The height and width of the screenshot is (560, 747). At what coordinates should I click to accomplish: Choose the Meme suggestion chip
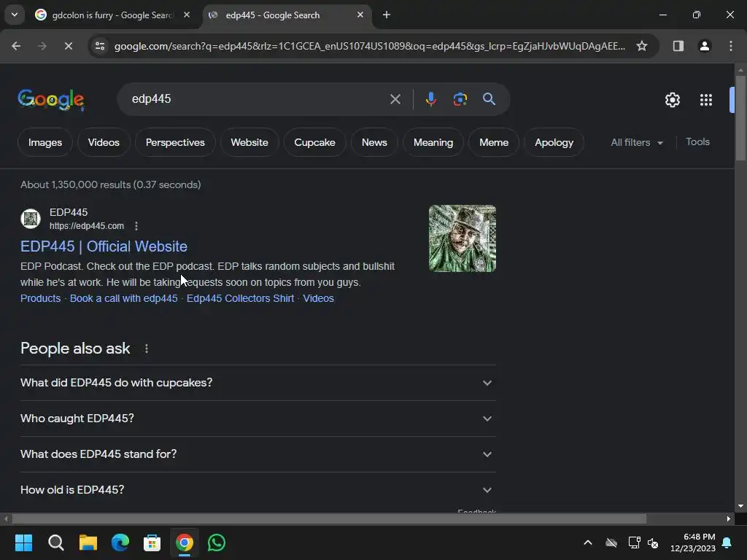(x=494, y=142)
